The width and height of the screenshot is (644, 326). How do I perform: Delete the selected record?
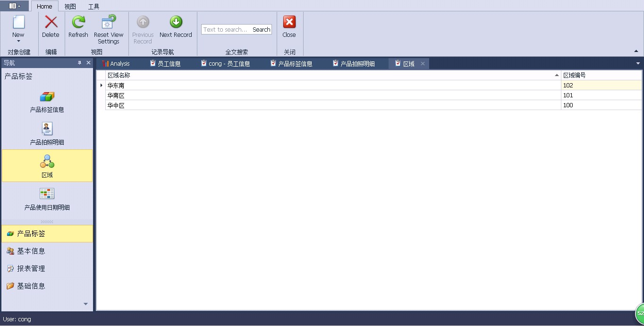(x=51, y=27)
